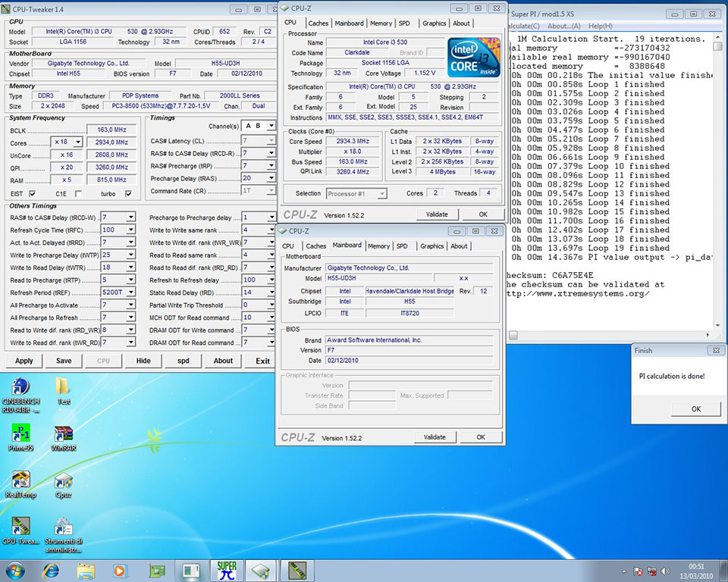This screenshot has width=728, height=582.
Task: Click the Exit button in CPU-Tweaker
Action: [x=263, y=361]
